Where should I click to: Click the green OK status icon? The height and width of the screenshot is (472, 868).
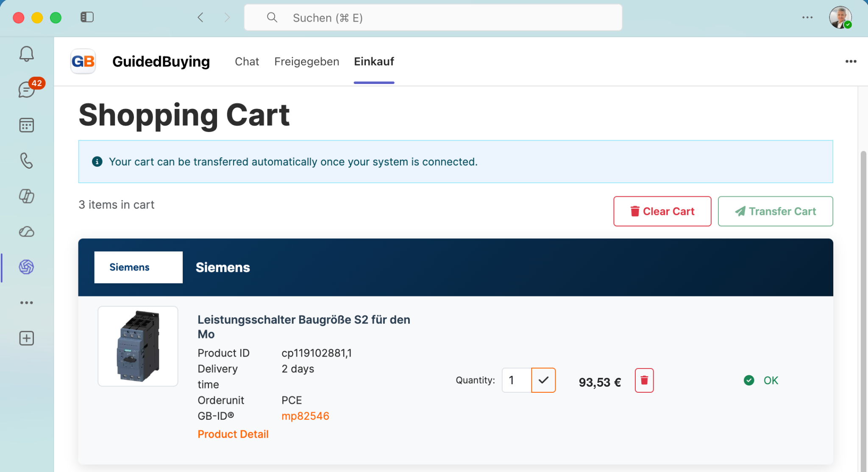point(749,380)
